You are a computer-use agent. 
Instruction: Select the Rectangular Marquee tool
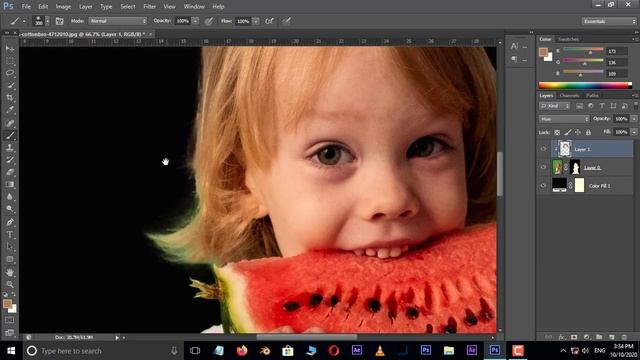point(10,61)
